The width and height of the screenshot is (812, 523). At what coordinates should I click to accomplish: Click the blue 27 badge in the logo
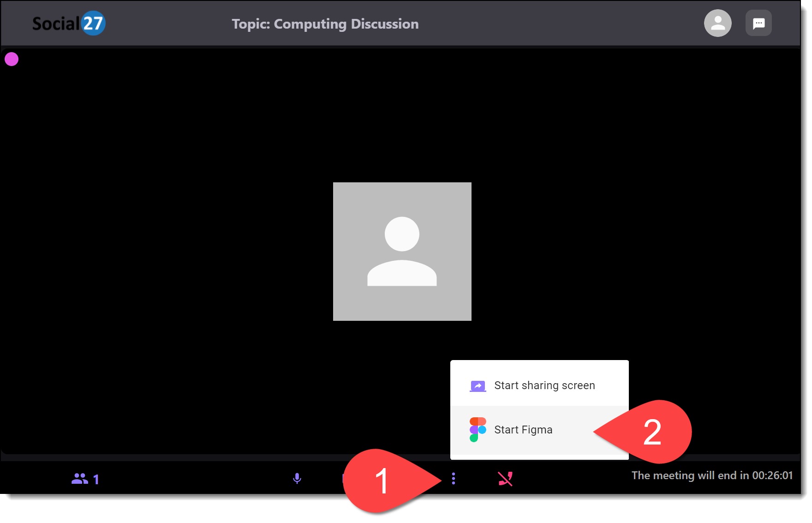[93, 24]
